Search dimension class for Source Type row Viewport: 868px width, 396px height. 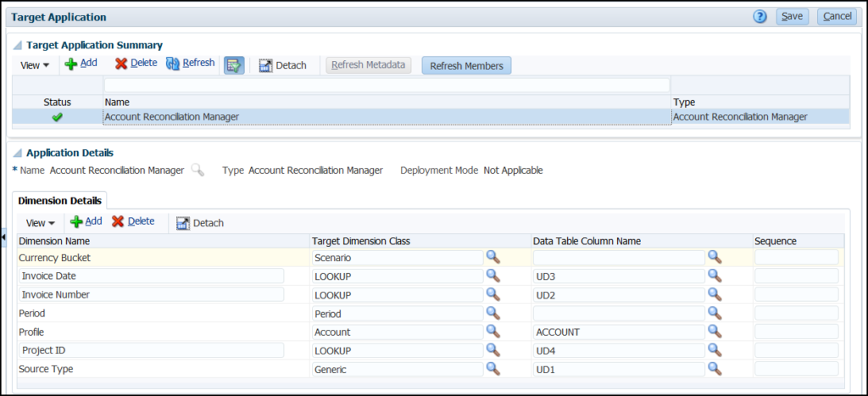click(492, 368)
